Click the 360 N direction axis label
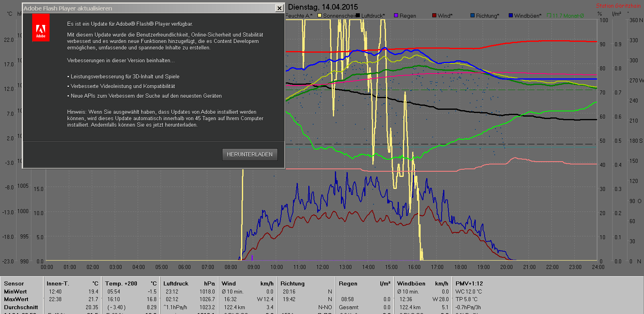Image resolution: width=644 pixels, height=314 pixels. tap(636, 20)
